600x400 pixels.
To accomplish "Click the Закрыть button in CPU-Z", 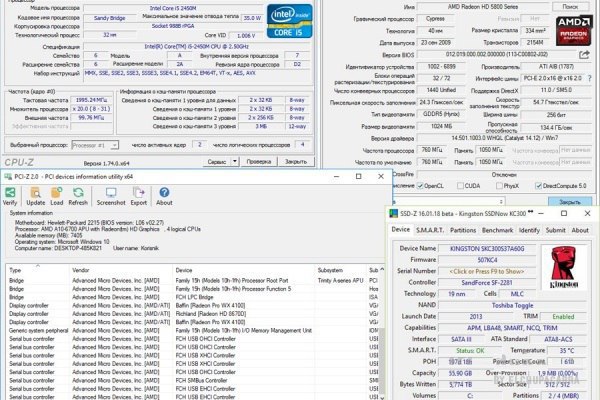I will 296,162.
